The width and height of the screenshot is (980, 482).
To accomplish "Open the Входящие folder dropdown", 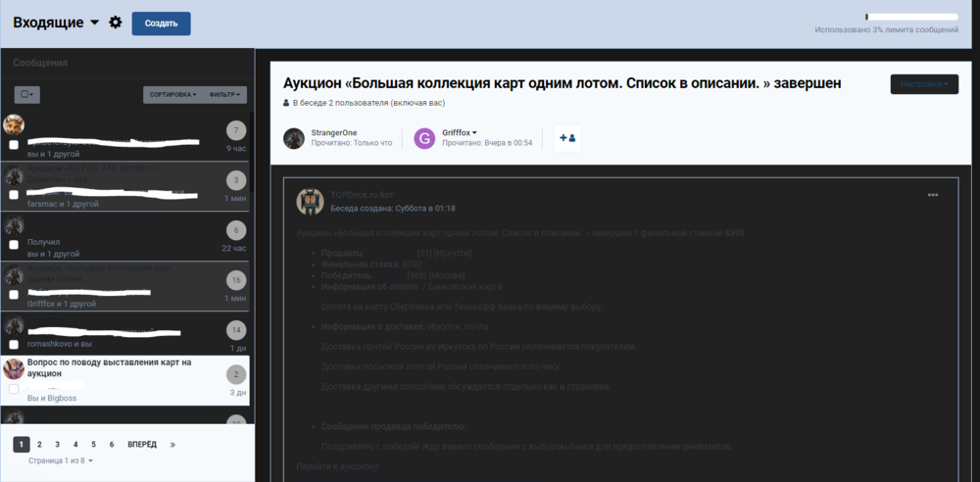I will coord(56,23).
